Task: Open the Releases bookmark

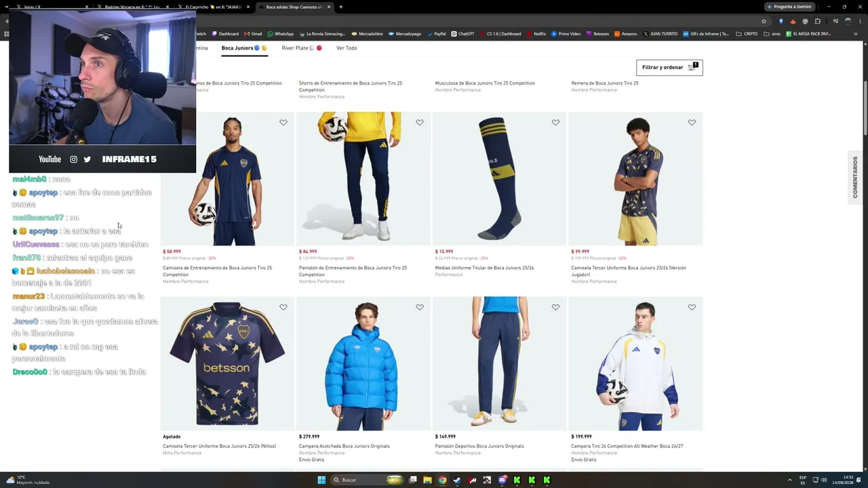Action: (x=597, y=34)
